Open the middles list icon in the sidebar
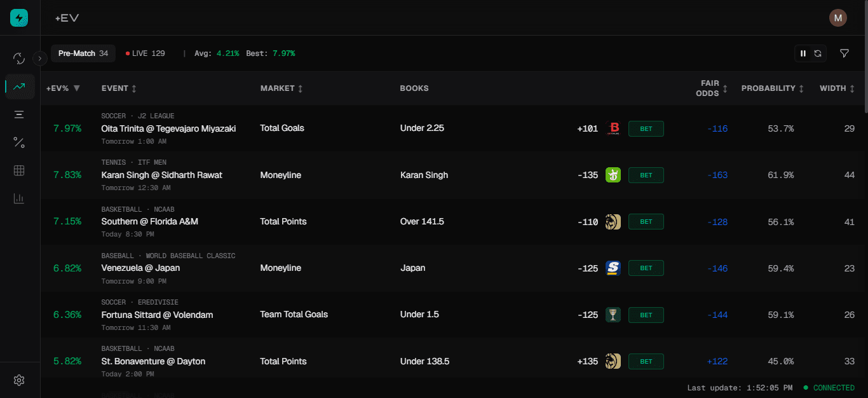 19,114
